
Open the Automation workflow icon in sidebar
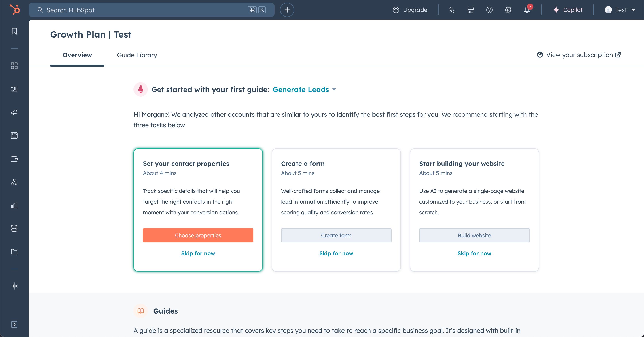14,182
